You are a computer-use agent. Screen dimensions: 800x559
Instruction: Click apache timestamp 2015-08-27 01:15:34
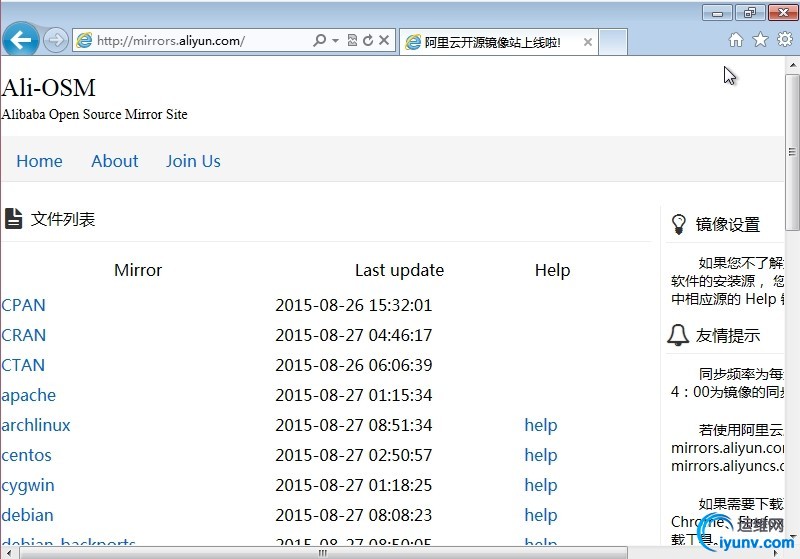(x=354, y=395)
